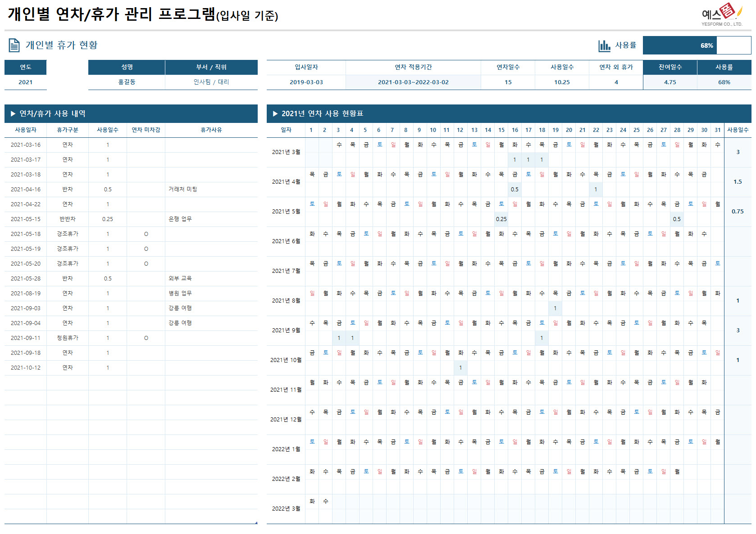The height and width of the screenshot is (534, 756).
Task: Click the 0.5 cell in the April row
Action: click(515, 190)
